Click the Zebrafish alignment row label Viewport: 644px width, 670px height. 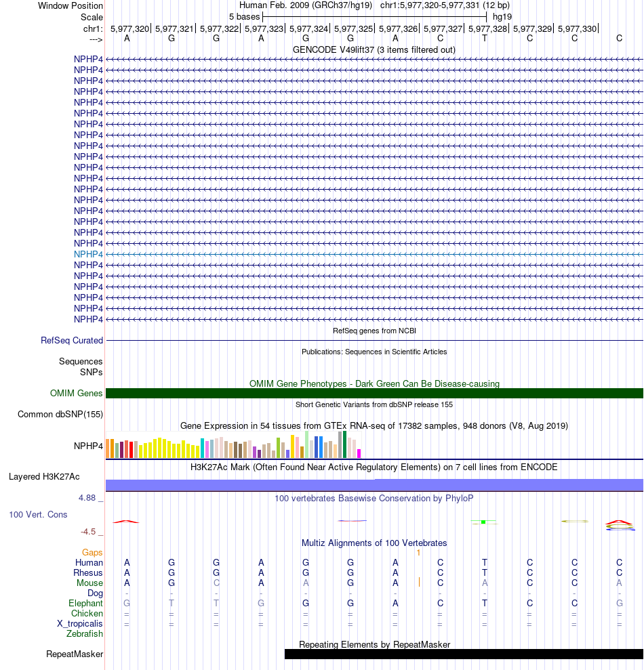click(x=85, y=633)
